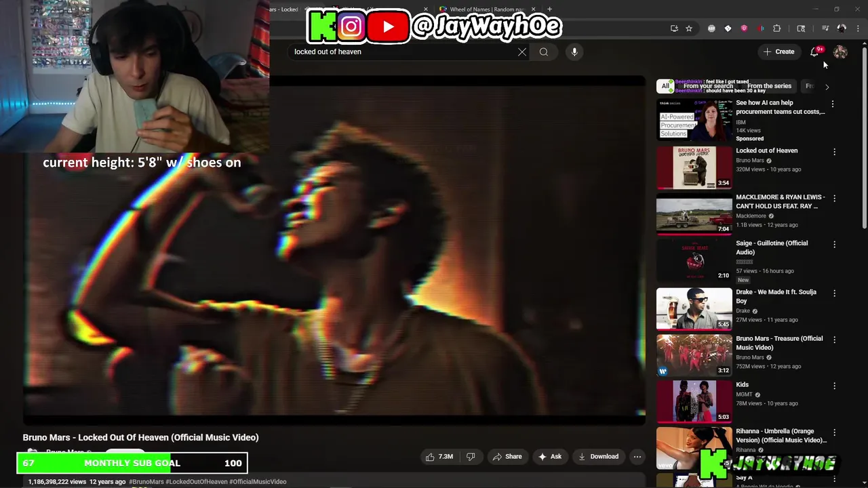
Task: Open the #LockedOutOfHeaven hashtag link
Action: click(197, 482)
